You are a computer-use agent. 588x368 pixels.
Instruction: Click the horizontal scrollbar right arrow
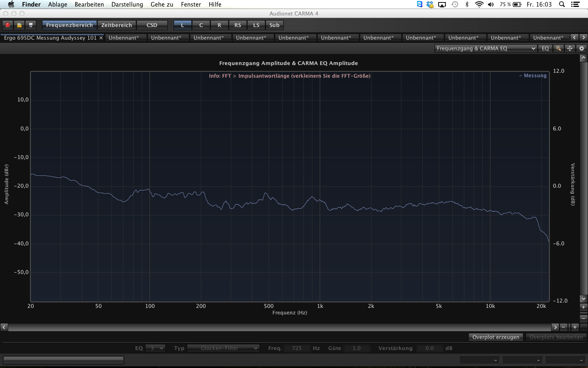(555, 327)
